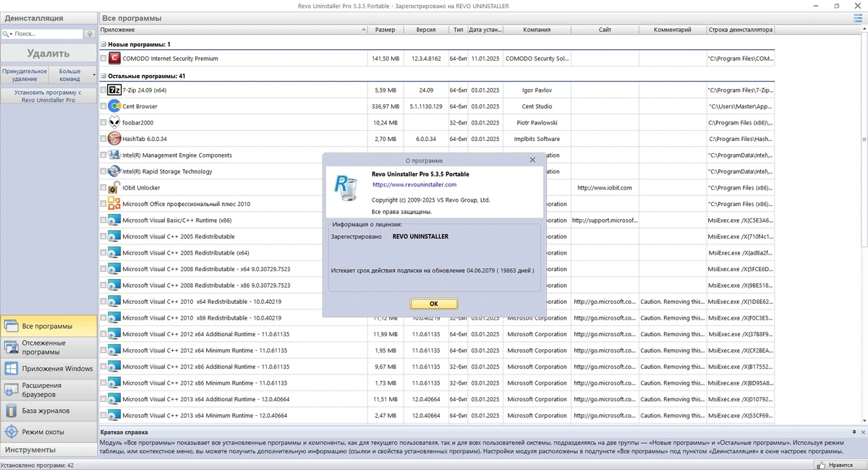Screen dimensions: 868x470
Task: Click the Все программы sidebar icon
Action: point(11,326)
